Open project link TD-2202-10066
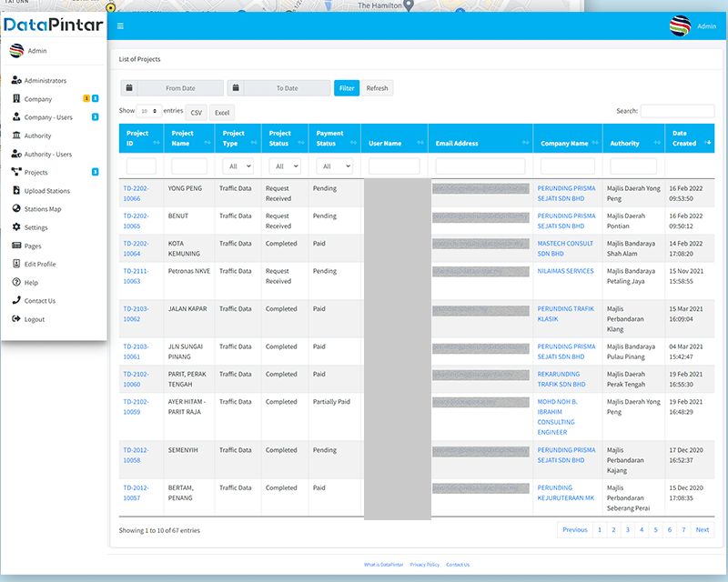This screenshot has width=728, height=582. coord(136,193)
